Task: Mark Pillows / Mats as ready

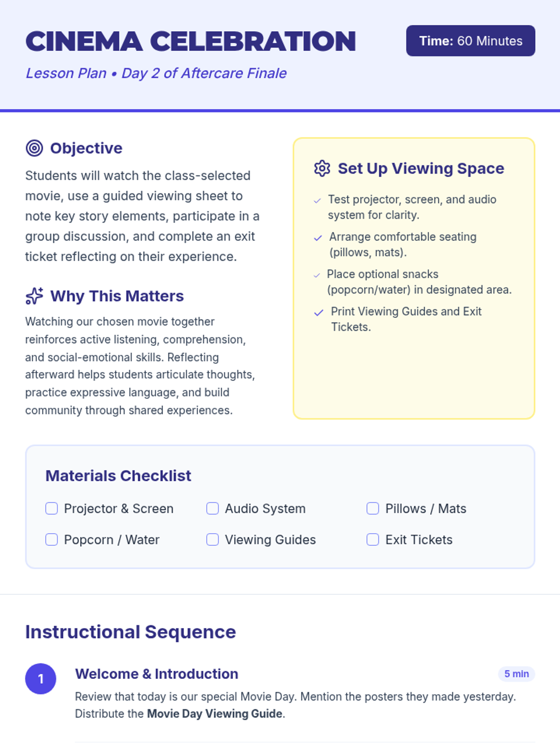Action: (373, 508)
